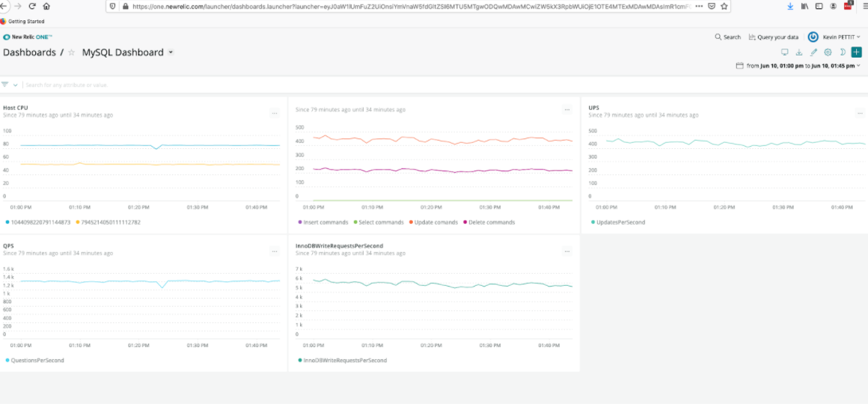Click the filter funnel icon
This screenshot has width=868, height=404.
tap(5, 85)
